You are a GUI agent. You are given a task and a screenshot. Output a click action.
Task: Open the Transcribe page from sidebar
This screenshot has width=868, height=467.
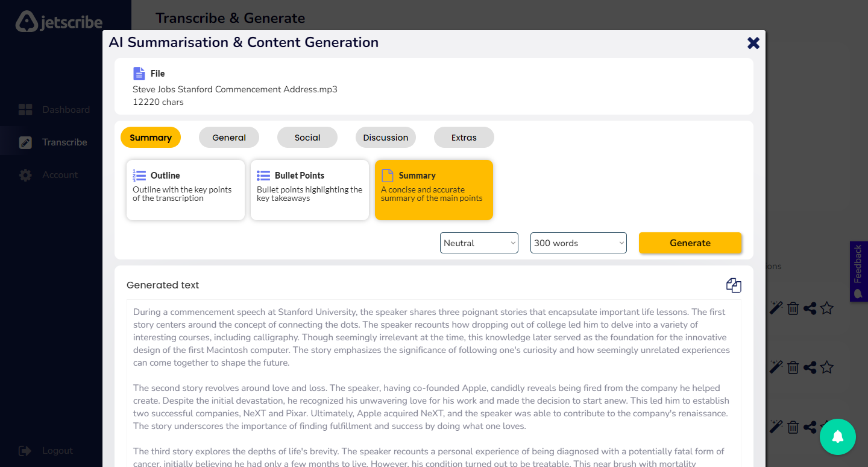click(64, 142)
